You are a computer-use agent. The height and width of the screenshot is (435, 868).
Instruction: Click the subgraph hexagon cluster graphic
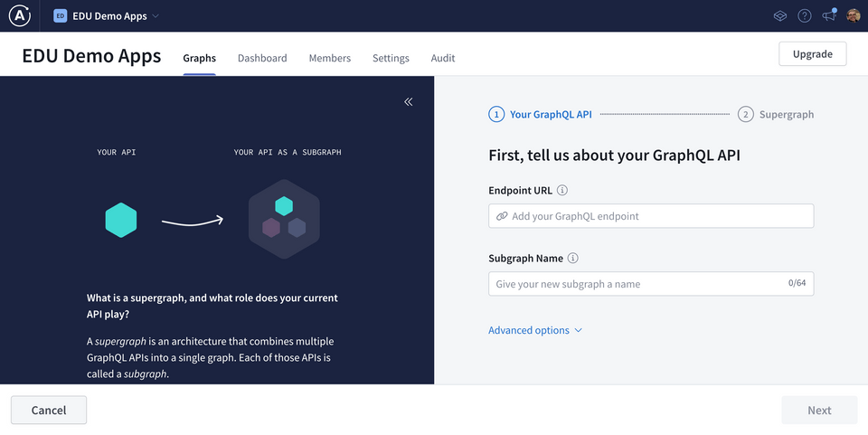[x=284, y=219]
